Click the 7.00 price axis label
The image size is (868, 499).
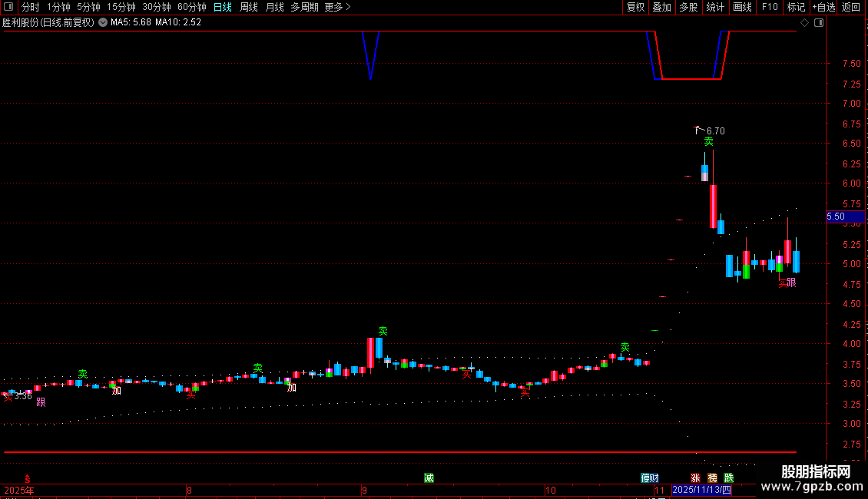coord(851,104)
